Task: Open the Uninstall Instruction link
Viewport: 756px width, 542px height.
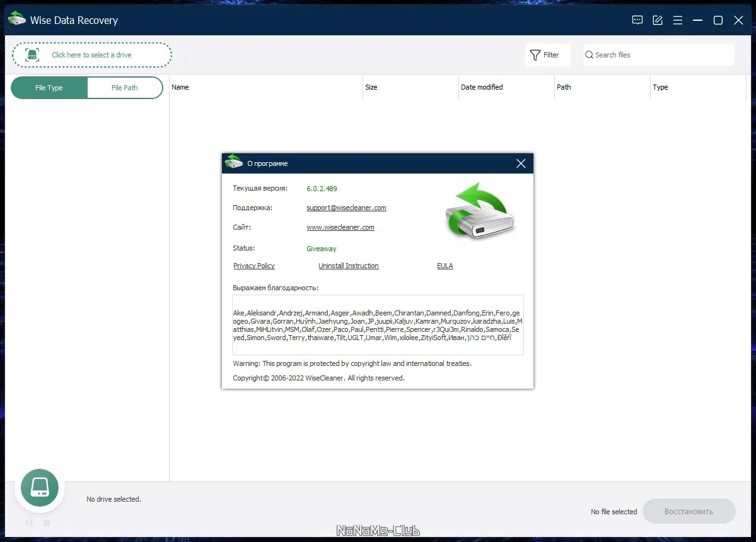Action: click(x=348, y=266)
